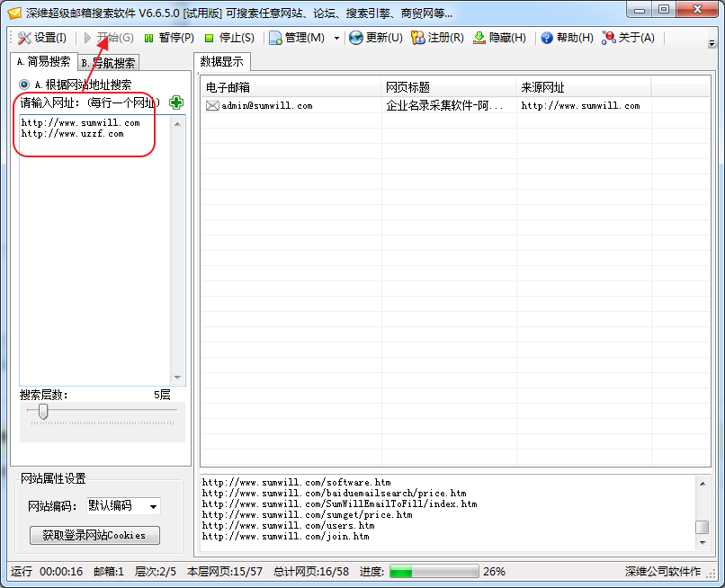Click the join.htm log line
725x588 pixels.
click(285, 536)
